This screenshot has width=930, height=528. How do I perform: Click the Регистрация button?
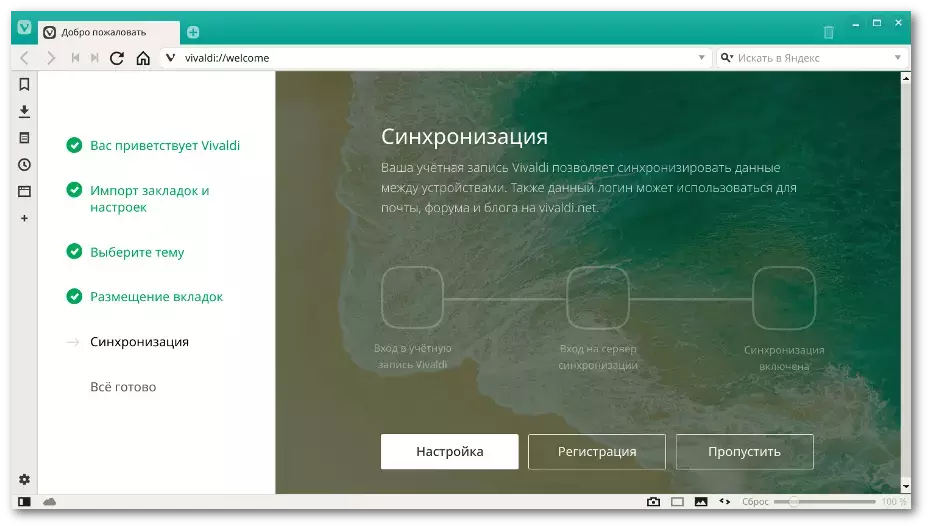click(597, 451)
